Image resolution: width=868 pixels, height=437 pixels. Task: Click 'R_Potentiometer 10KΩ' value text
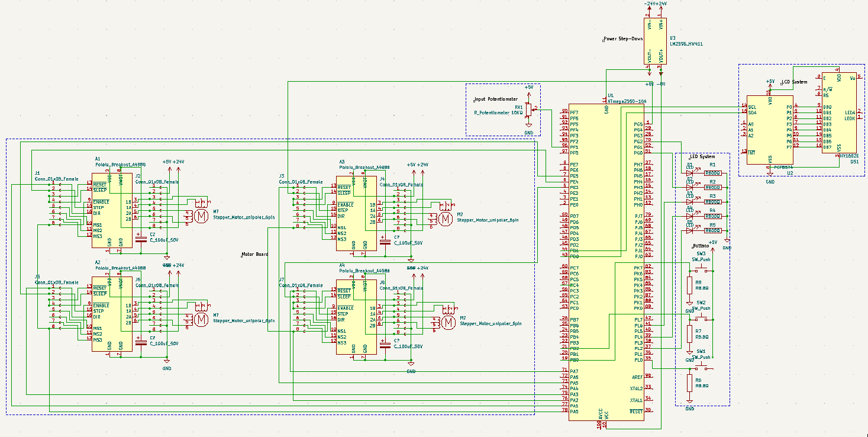498,112
